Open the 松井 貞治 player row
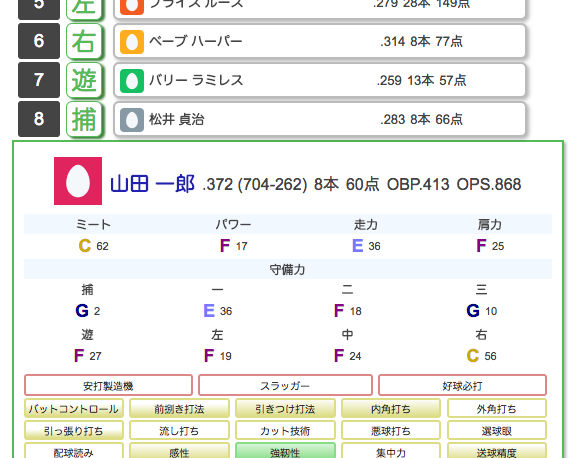571x458 pixels. click(x=320, y=119)
